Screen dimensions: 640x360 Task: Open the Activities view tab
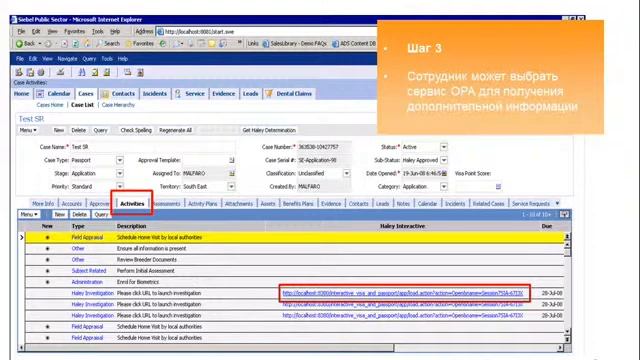click(132, 204)
